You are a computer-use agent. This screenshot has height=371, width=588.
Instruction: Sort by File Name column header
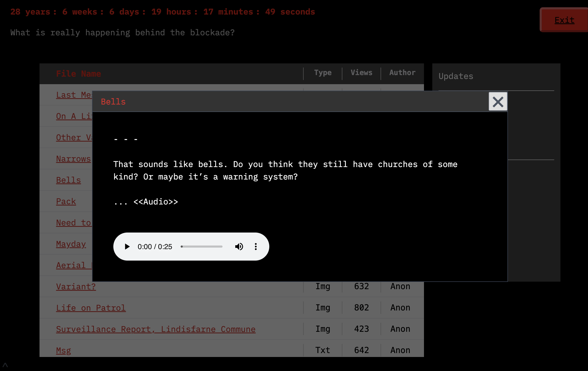coord(79,74)
